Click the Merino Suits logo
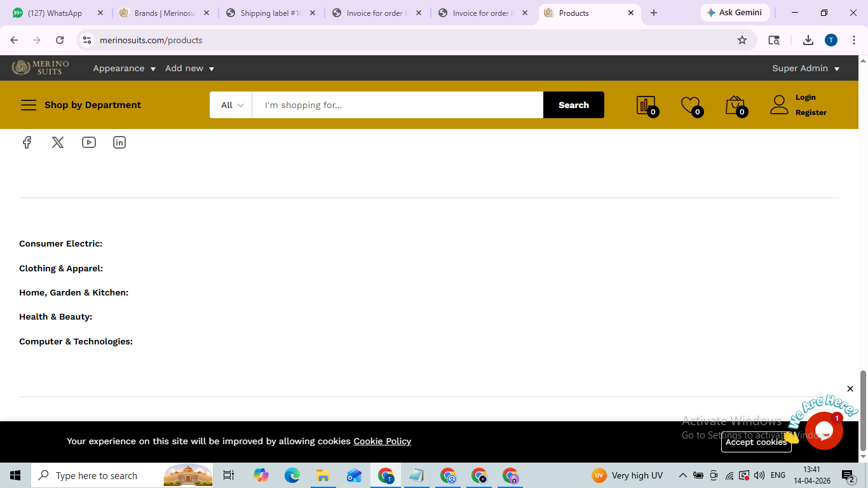The width and height of the screenshot is (868, 488). tap(41, 68)
